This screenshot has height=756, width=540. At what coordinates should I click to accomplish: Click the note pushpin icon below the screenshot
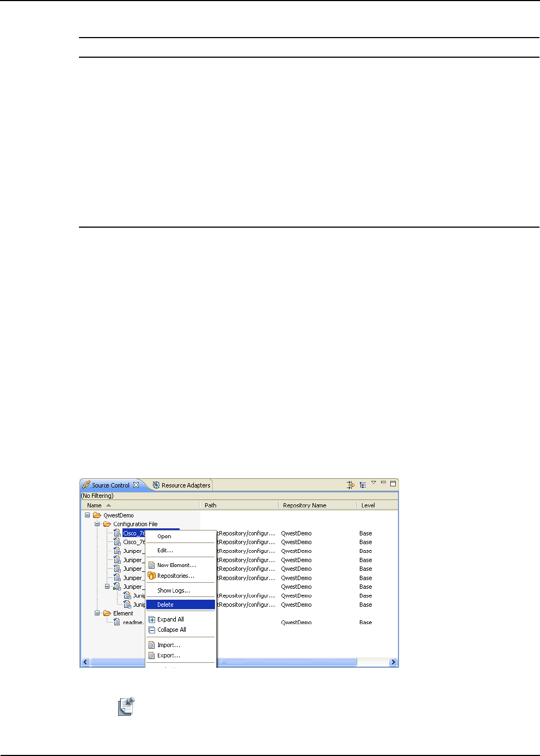pyautogui.click(x=126, y=706)
